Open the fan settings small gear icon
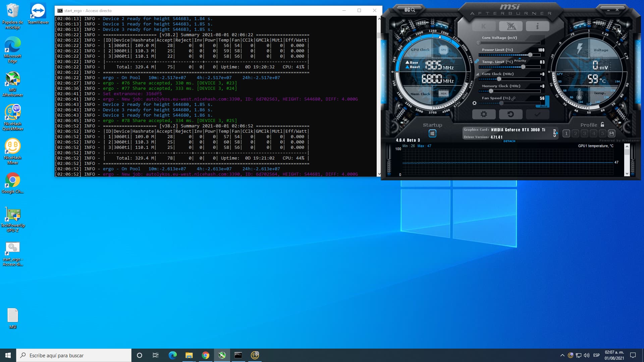Viewport: 644px width, 362px height. (x=474, y=103)
